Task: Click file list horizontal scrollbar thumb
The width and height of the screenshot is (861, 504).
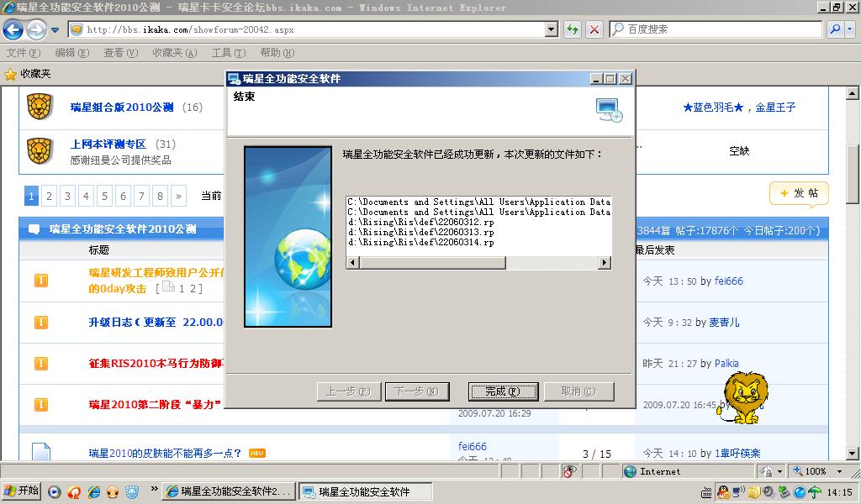Action: (433, 263)
